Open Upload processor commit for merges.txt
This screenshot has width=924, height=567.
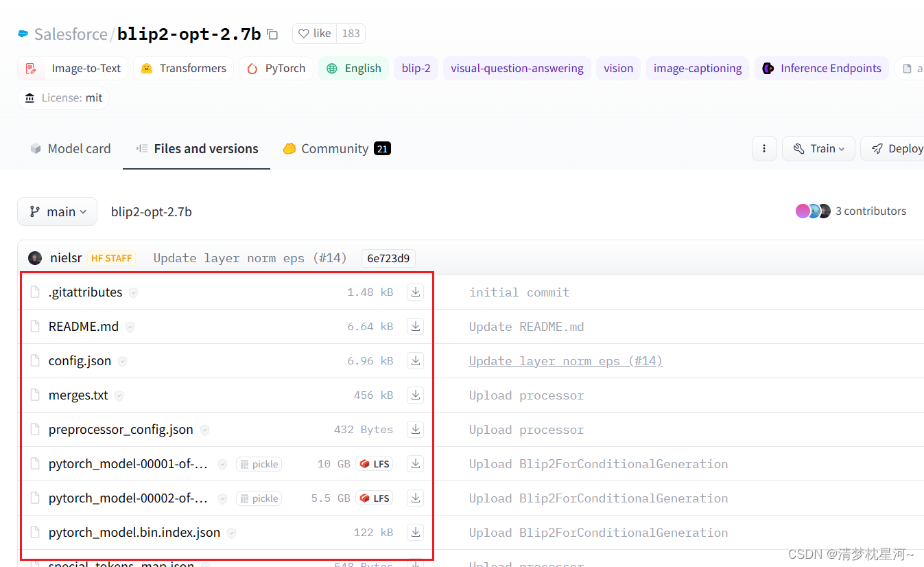point(526,395)
